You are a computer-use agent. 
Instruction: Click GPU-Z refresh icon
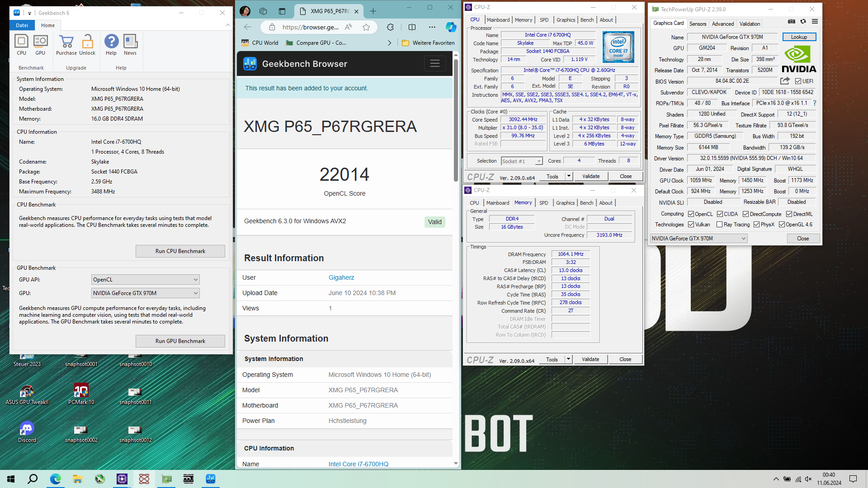point(803,21)
